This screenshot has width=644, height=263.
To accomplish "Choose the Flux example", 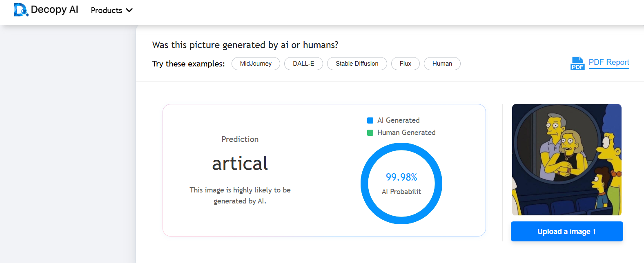I will click(406, 64).
